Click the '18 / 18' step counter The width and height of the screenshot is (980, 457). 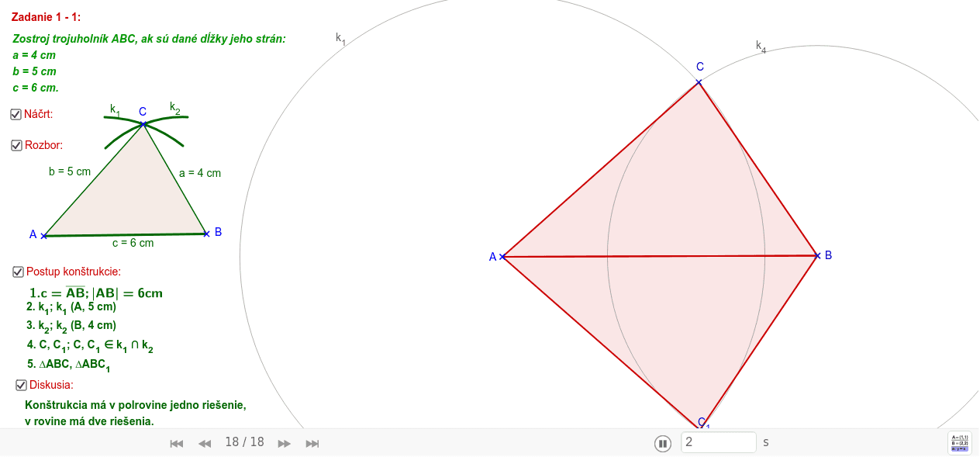(x=244, y=442)
